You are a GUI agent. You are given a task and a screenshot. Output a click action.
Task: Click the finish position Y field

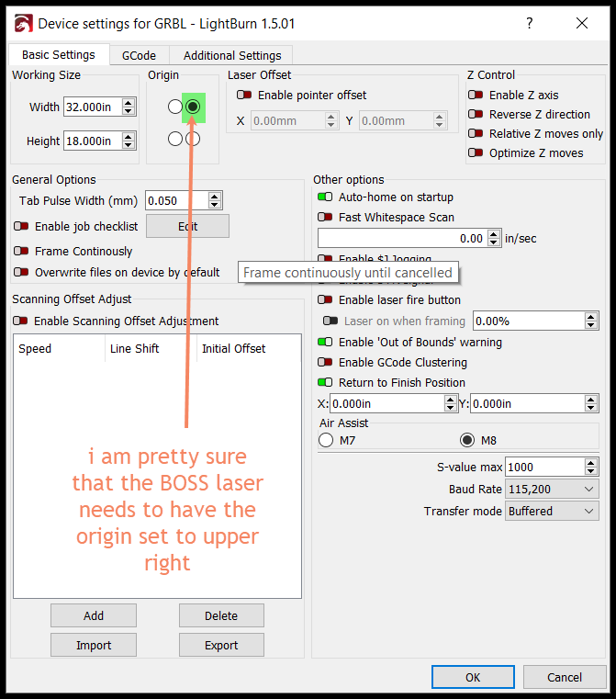527,403
